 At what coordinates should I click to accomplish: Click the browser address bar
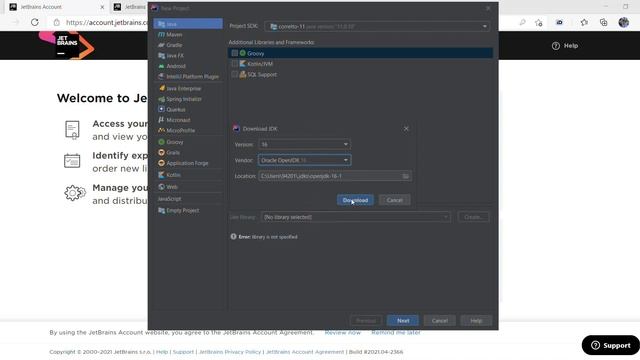click(x=106, y=22)
